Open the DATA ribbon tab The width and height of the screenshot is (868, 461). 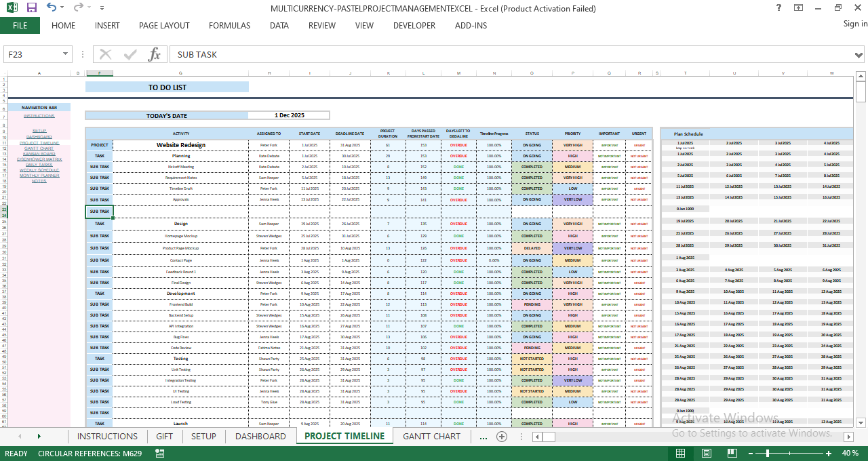coord(279,26)
